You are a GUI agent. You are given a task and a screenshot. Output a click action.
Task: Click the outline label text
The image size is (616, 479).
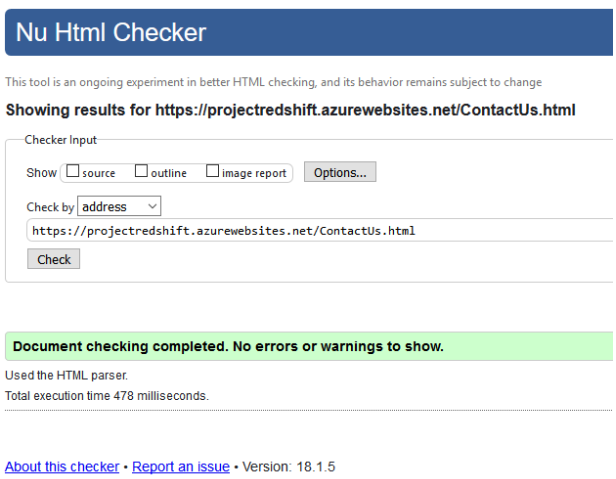tap(169, 173)
